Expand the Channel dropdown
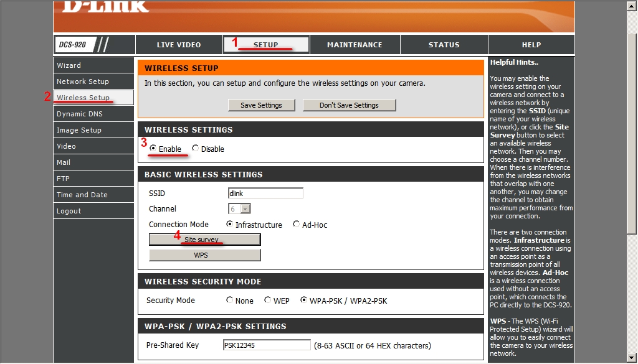Screen dimensions: 638x364 coord(245,209)
